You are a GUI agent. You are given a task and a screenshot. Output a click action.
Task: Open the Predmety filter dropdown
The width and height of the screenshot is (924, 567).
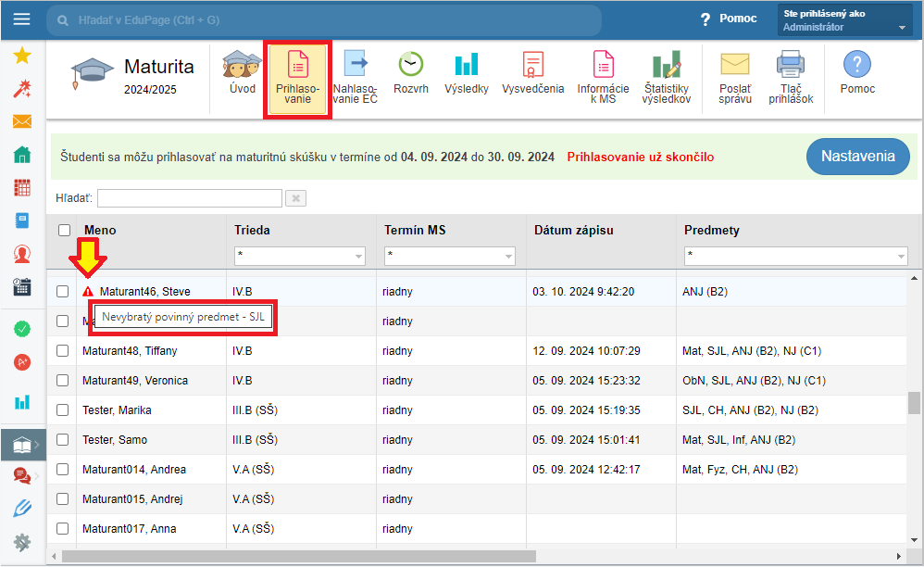795,256
